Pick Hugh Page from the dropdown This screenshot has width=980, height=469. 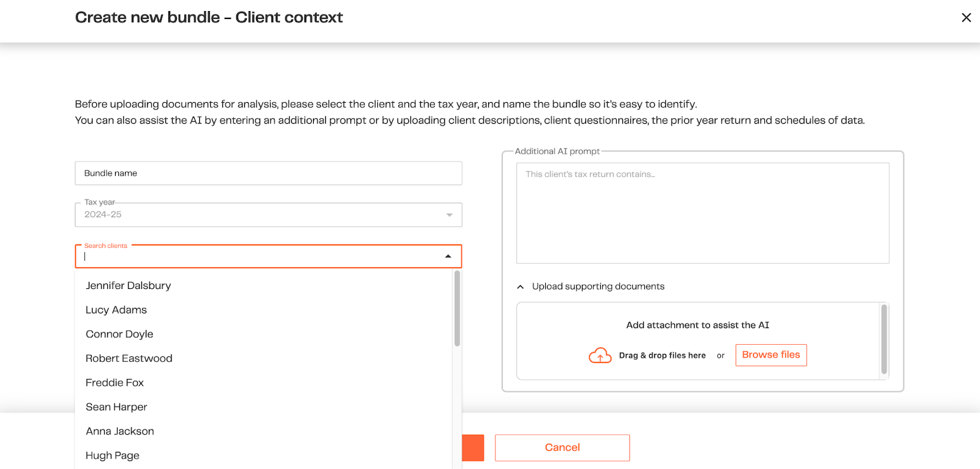point(113,456)
